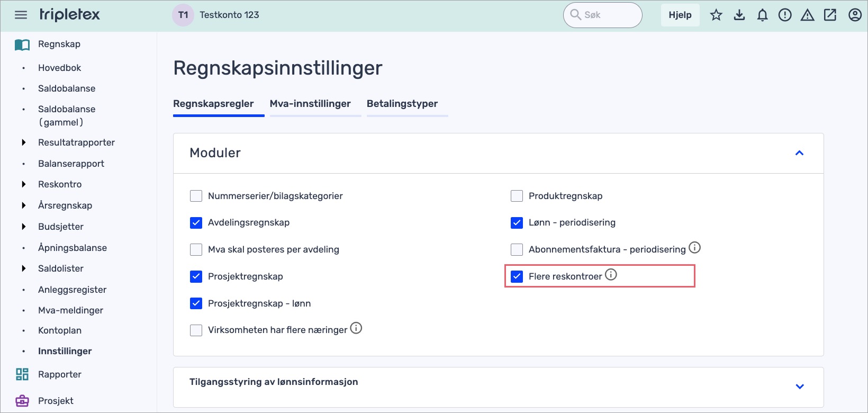Open the downloads icon in header
The width and height of the screenshot is (868, 413).
click(739, 15)
